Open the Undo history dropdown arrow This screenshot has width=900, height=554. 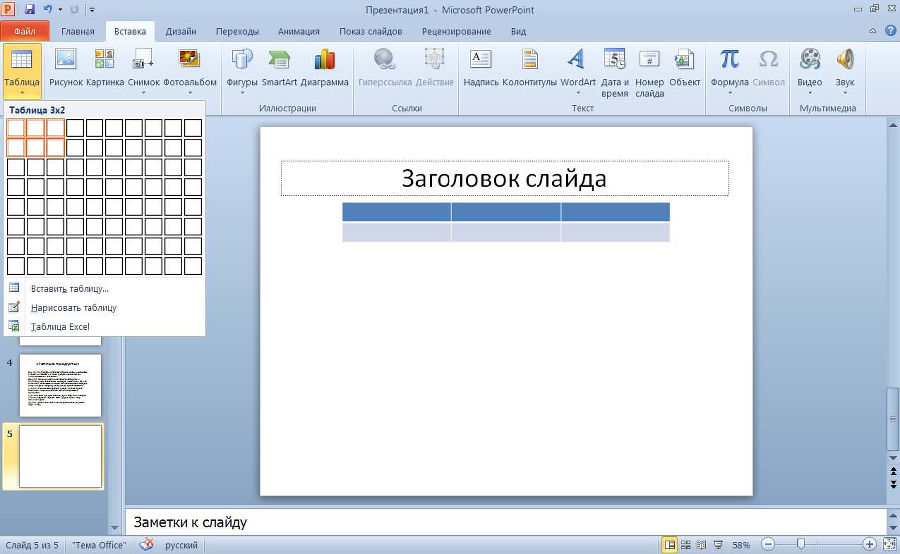click(60, 10)
